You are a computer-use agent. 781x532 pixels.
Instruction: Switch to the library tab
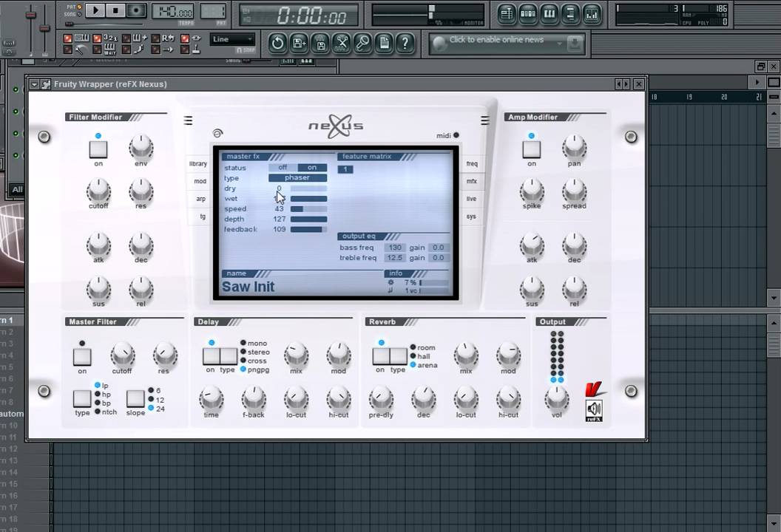coord(197,164)
